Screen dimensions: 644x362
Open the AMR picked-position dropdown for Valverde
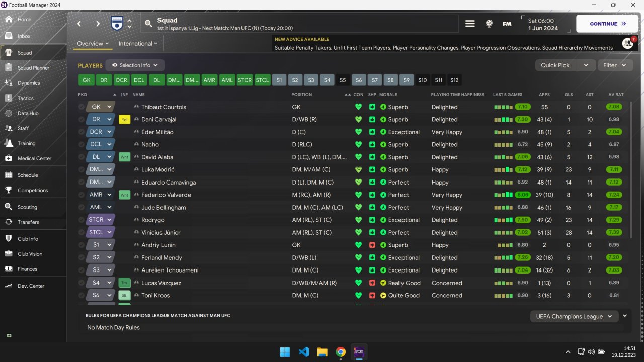101,195
